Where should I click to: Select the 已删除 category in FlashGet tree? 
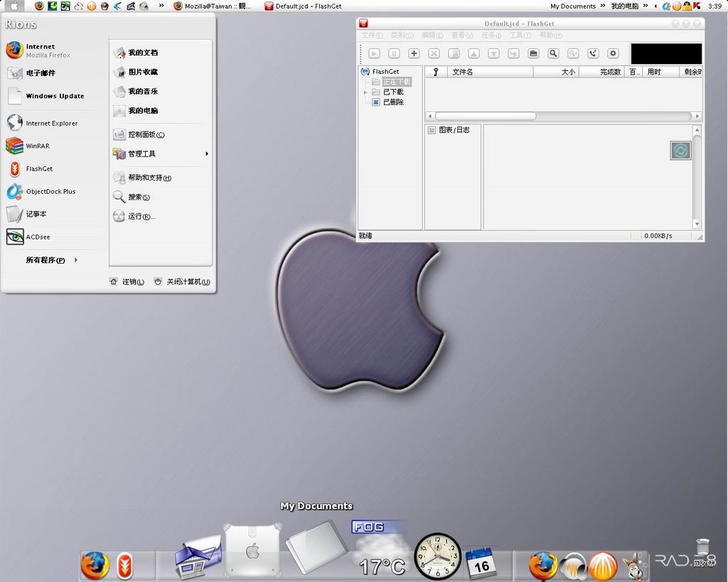click(x=393, y=102)
